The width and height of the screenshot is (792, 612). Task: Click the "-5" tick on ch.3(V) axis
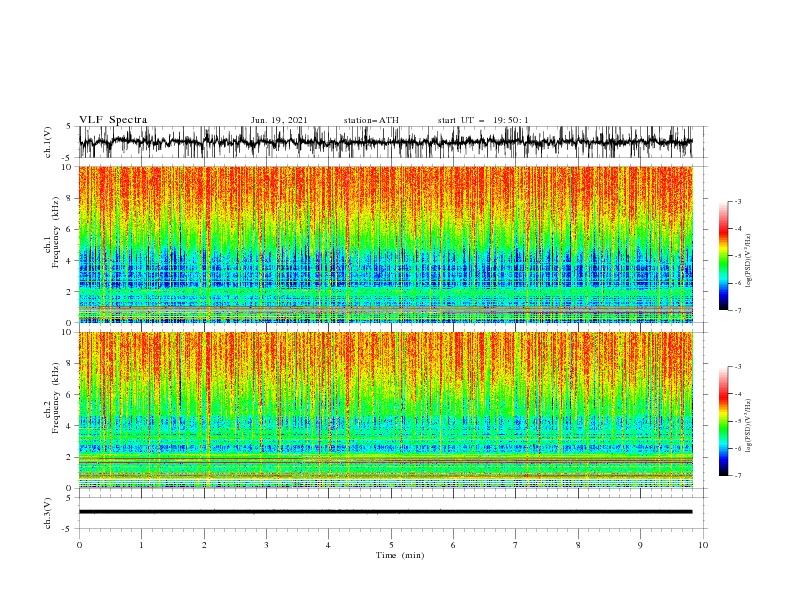(68, 529)
